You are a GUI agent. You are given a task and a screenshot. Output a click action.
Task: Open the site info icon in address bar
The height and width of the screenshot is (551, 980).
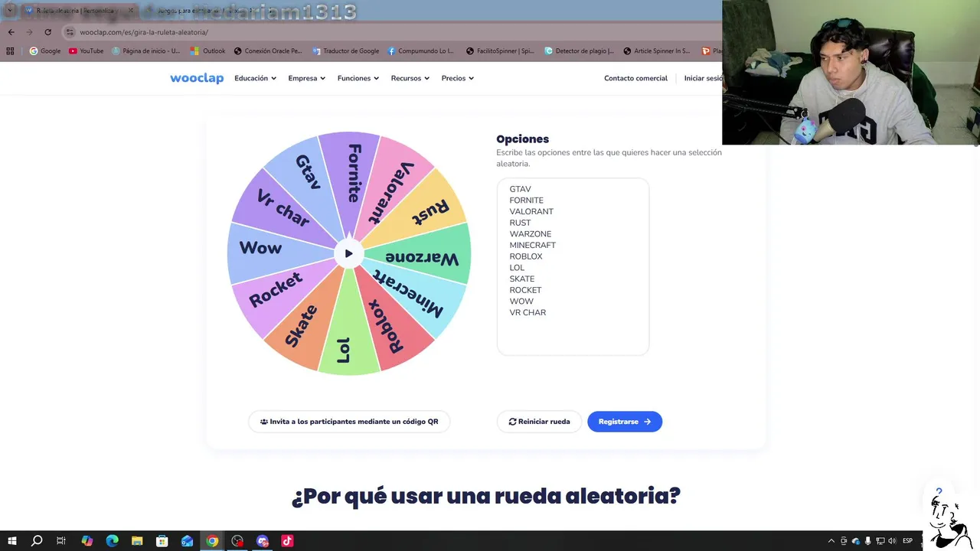(x=70, y=32)
